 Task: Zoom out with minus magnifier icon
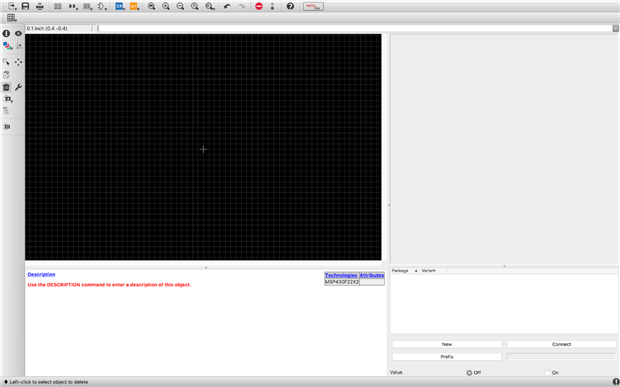(x=180, y=6)
